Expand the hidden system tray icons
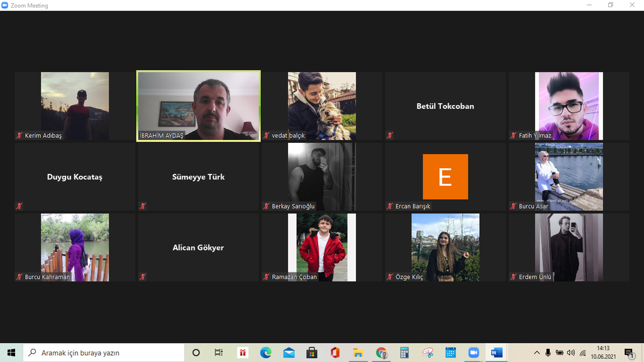644x362 pixels. coord(537,353)
